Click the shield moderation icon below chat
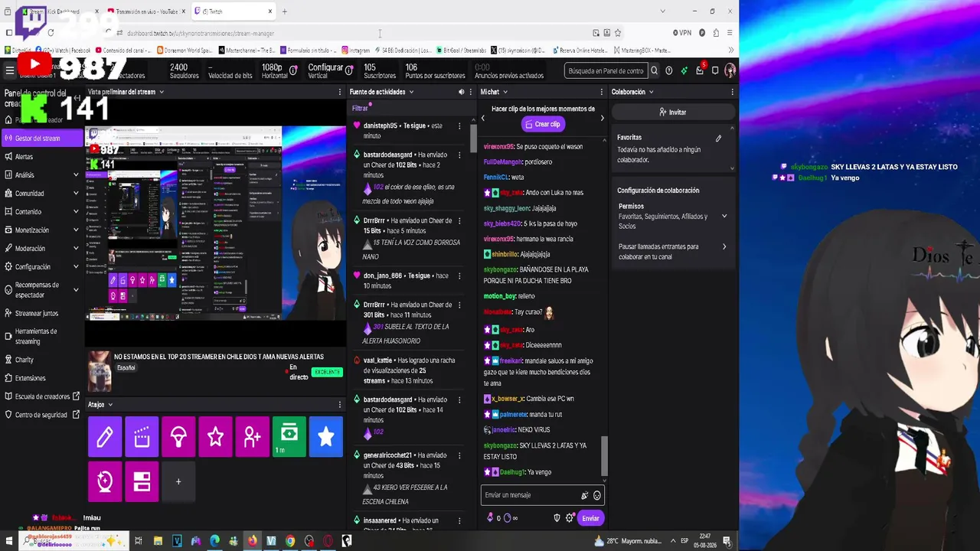Screen dimensions: 980x551 pyautogui.click(x=557, y=518)
